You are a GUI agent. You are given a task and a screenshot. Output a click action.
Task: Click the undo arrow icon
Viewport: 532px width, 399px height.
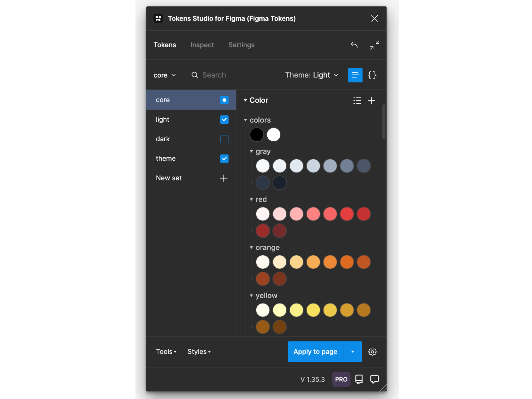[x=354, y=45]
